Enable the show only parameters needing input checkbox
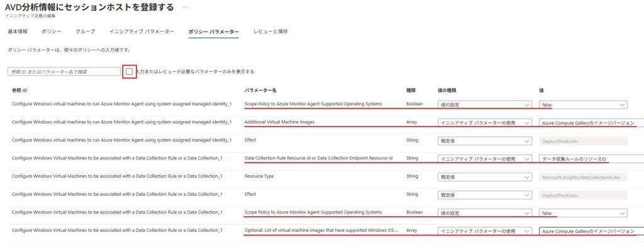Image resolution: width=644 pixels, height=252 pixels. (x=129, y=71)
